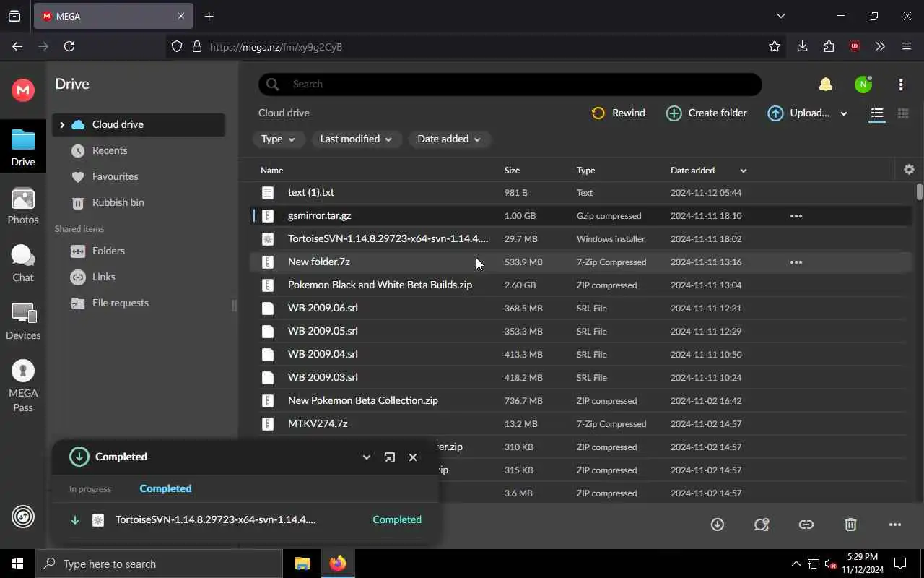Sort by Name column header
Image resolution: width=924 pixels, height=578 pixels.
(271, 171)
